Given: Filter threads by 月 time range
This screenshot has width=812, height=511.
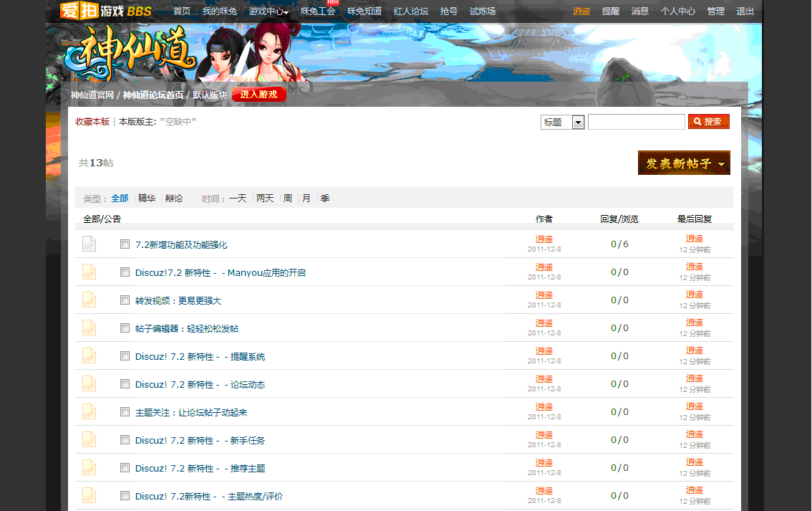Looking at the screenshot, I should (x=306, y=199).
